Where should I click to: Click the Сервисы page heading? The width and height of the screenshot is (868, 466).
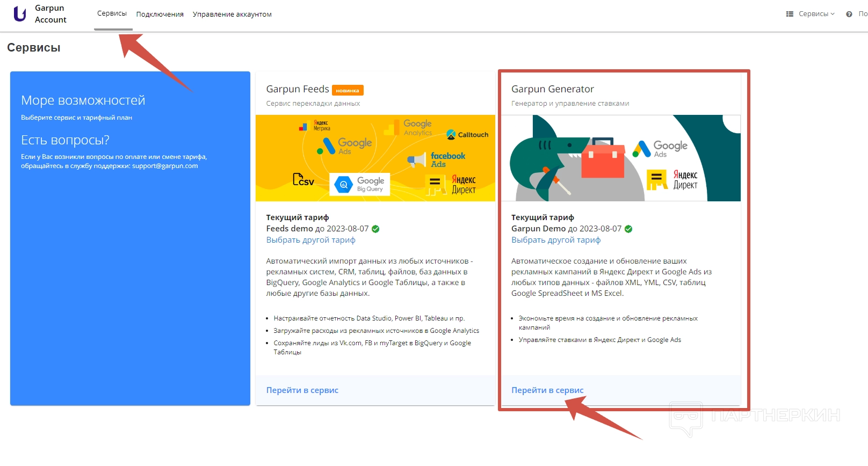tap(34, 48)
